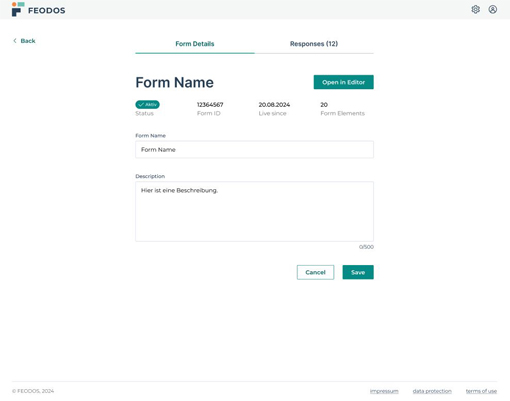Open the user account profile icon
This screenshot has width=510, height=401.
pyautogui.click(x=492, y=9)
